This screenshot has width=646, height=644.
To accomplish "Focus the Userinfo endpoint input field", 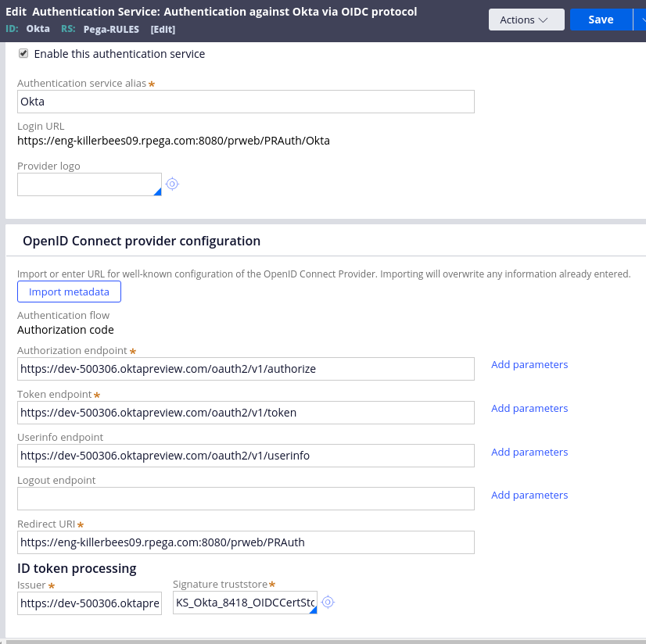I will (246, 456).
